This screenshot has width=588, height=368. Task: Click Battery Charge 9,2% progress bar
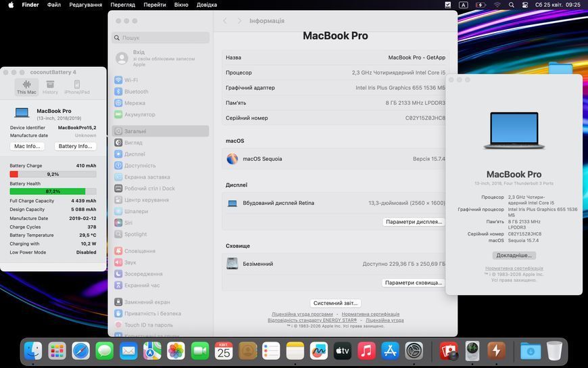coord(53,175)
